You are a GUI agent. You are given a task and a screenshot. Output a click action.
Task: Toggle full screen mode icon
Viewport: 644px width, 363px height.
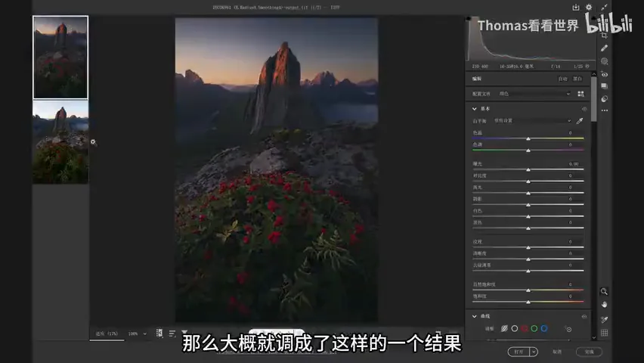point(604,8)
